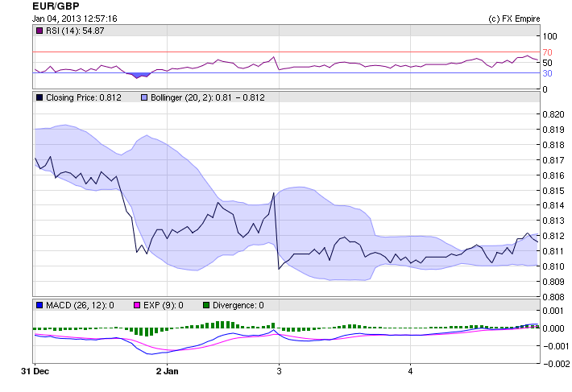Click the EXP magenta legend swatch
The image size is (572, 392).
tap(137, 305)
